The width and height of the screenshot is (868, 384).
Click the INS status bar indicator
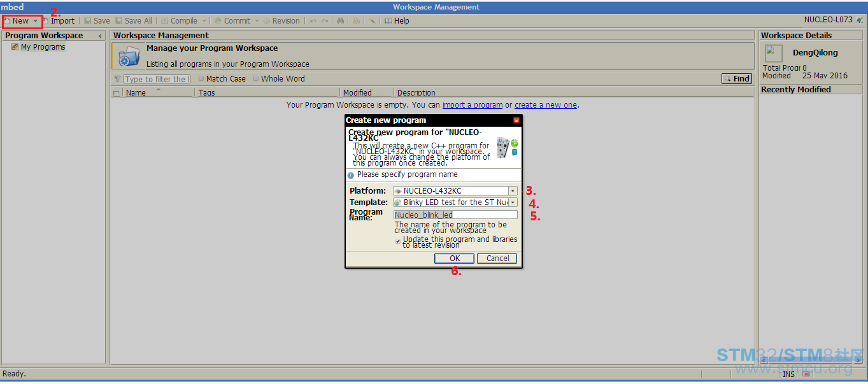pos(788,374)
